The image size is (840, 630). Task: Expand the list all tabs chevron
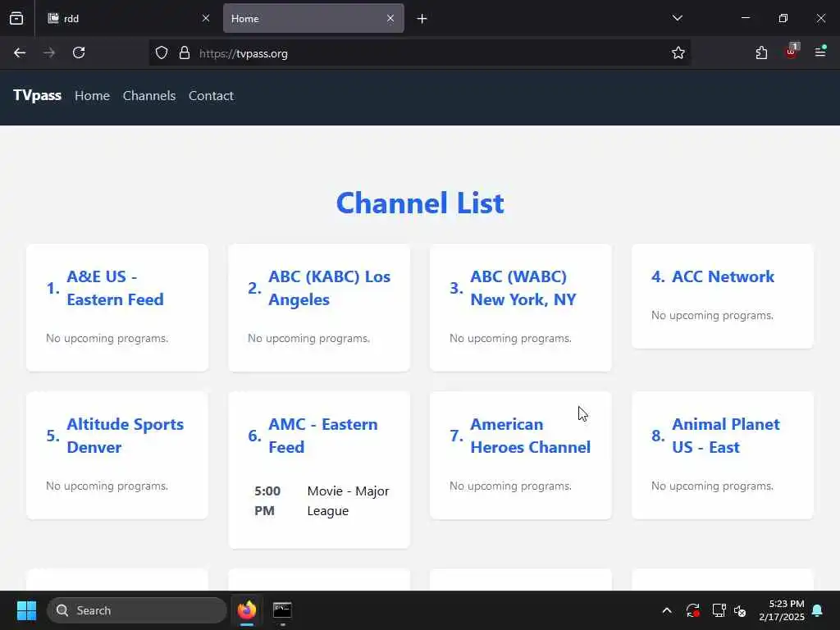tap(677, 18)
